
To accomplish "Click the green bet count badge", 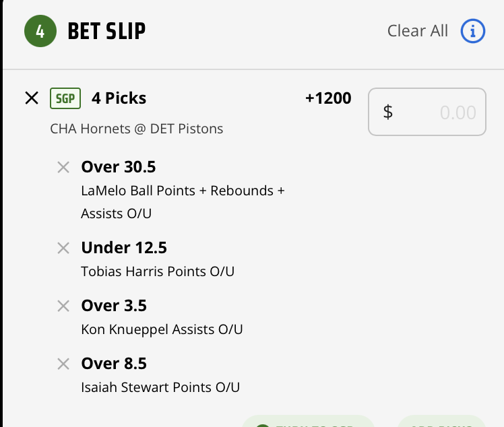I will click(41, 32).
